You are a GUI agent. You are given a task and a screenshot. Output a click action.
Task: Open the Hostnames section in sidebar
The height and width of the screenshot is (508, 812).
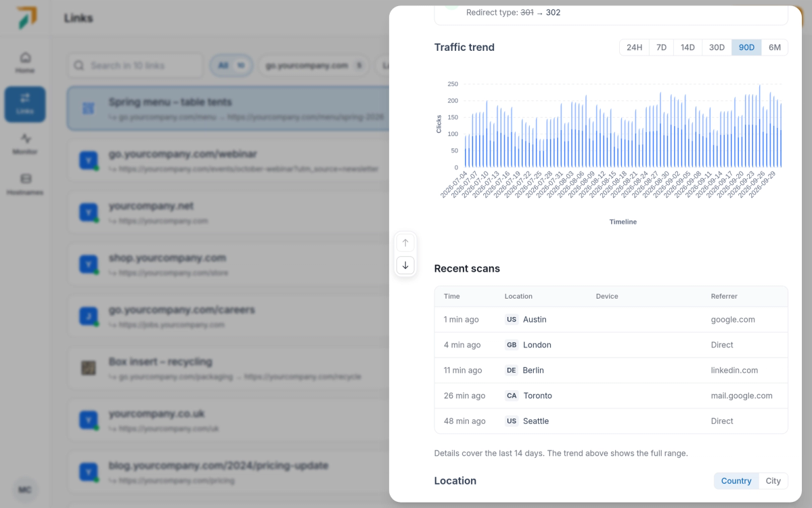(x=25, y=185)
